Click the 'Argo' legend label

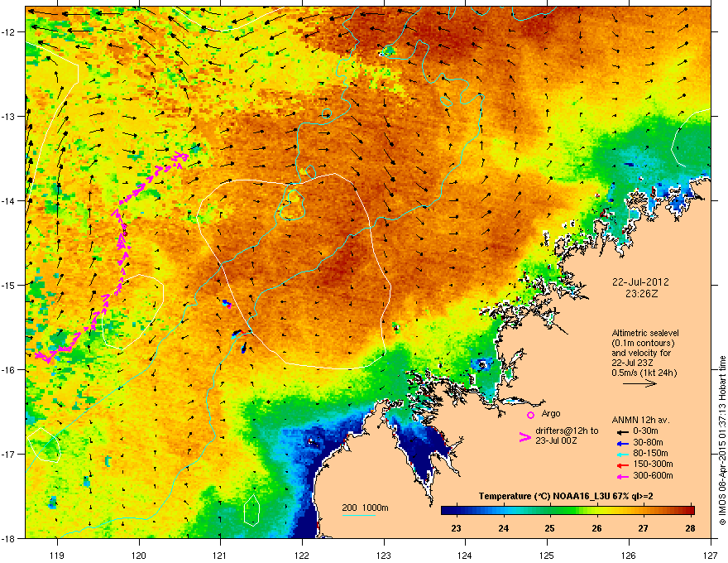pos(551,413)
